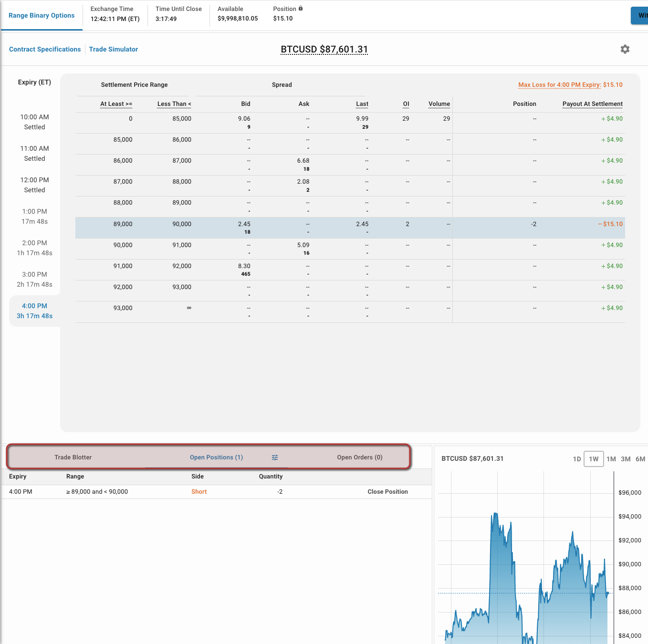648x644 pixels.
Task: Select the 11:00 AM Settled expiry
Action: point(34,154)
